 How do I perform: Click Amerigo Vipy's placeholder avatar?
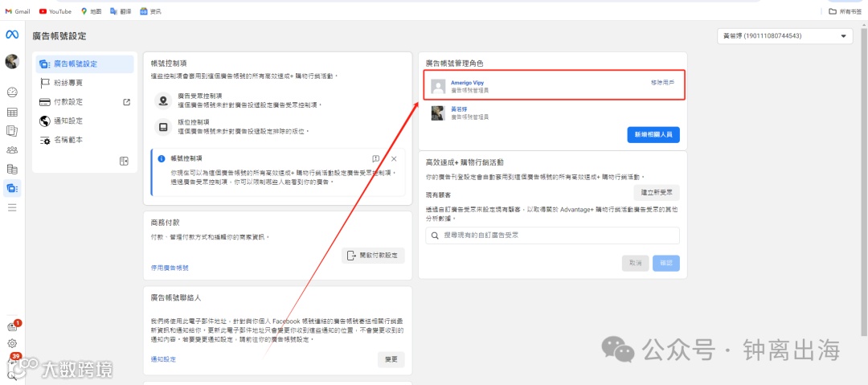[x=439, y=87]
